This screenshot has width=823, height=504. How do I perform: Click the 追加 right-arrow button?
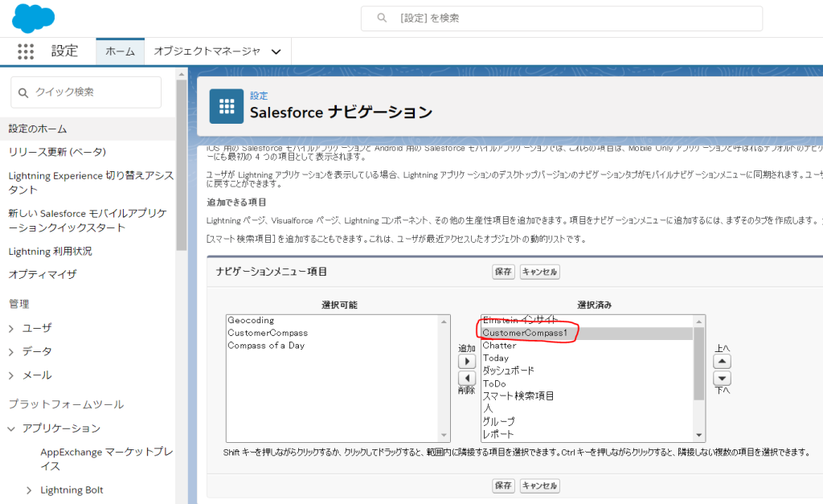click(467, 361)
